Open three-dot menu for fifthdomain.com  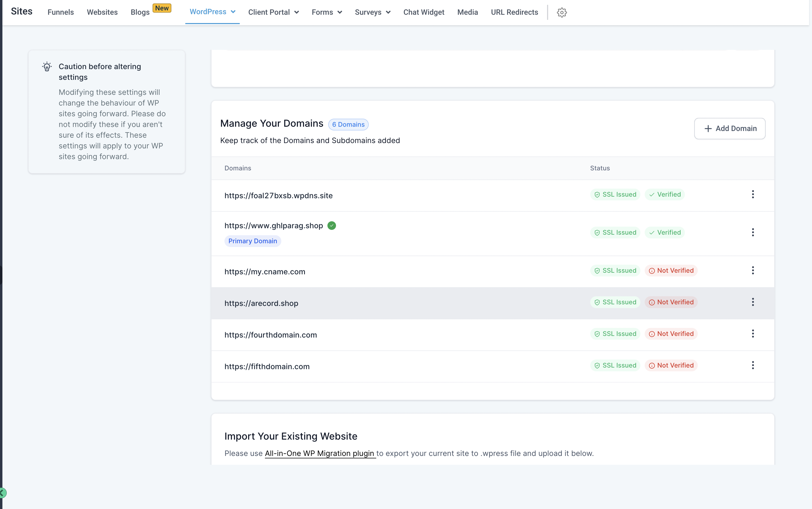coord(753,365)
